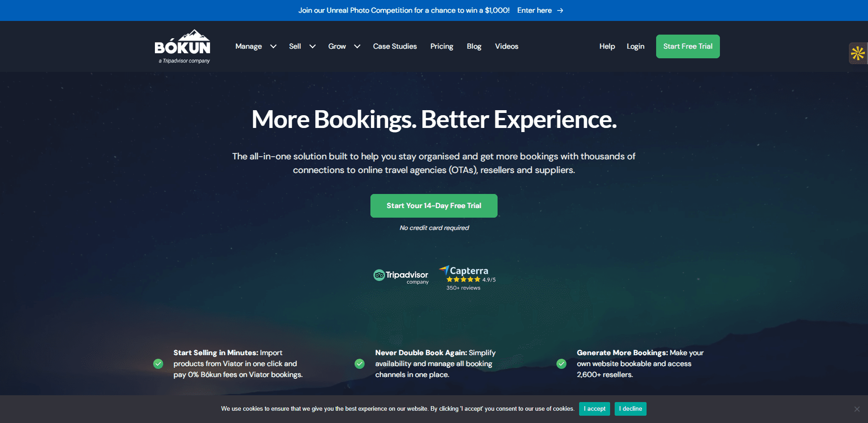The image size is (868, 423).
Task: Click Start Your 14-Day Free Trial
Action: click(x=434, y=206)
